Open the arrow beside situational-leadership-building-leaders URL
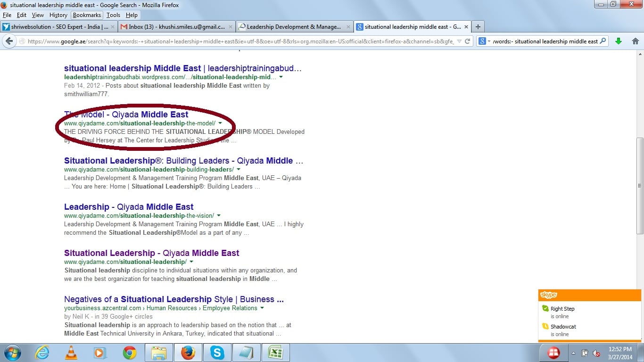This screenshot has height=362, width=644. tap(239, 169)
